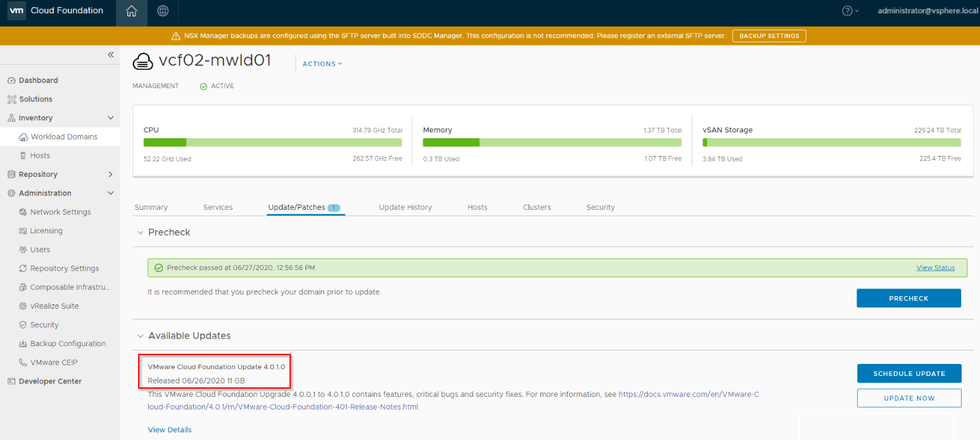Click the warning triangle icon in banner
Image resolution: width=980 pixels, height=440 pixels.
(x=176, y=36)
